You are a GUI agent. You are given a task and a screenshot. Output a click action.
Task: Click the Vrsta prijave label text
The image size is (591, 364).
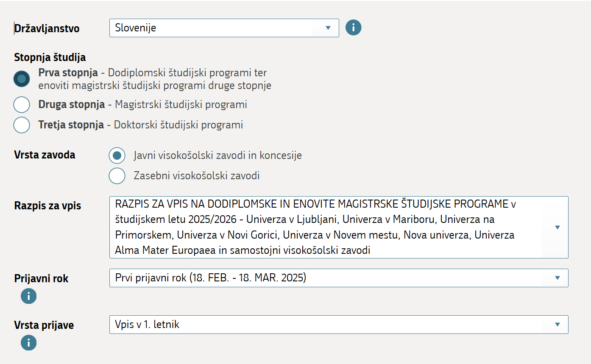pos(44,325)
